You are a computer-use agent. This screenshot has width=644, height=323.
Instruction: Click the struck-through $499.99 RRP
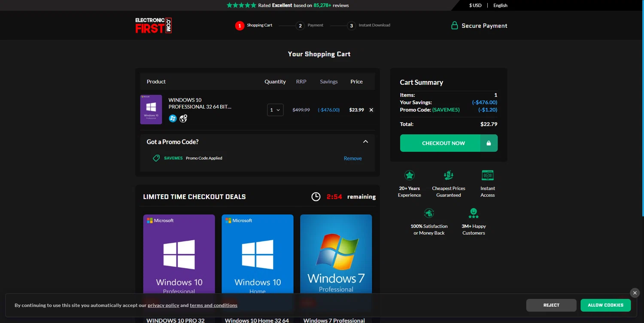pos(301,110)
